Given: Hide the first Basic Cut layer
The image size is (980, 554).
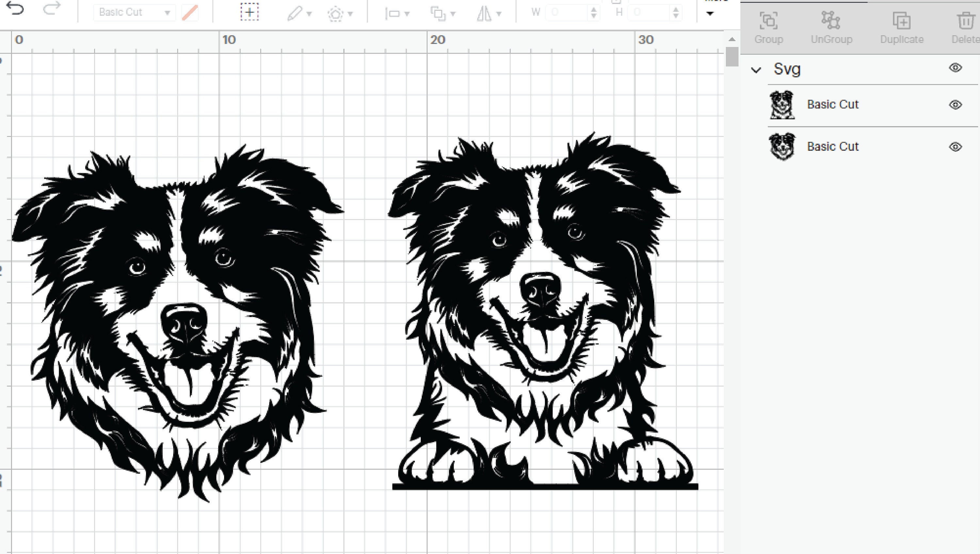Looking at the screenshot, I should coord(955,104).
